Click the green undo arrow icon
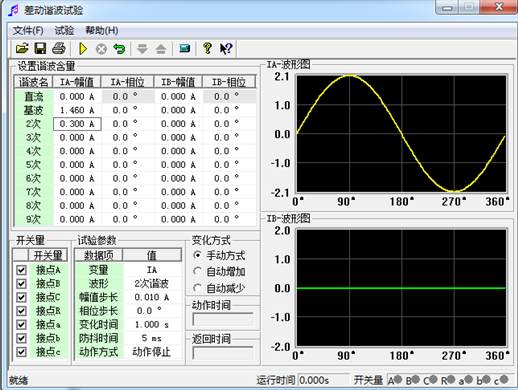Screen dimensions: 518x390 (119, 49)
